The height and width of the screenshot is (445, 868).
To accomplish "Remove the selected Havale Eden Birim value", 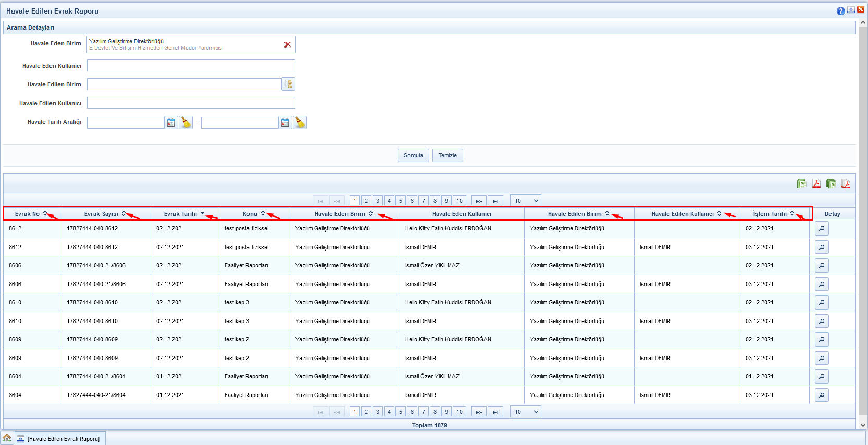I will click(x=288, y=45).
